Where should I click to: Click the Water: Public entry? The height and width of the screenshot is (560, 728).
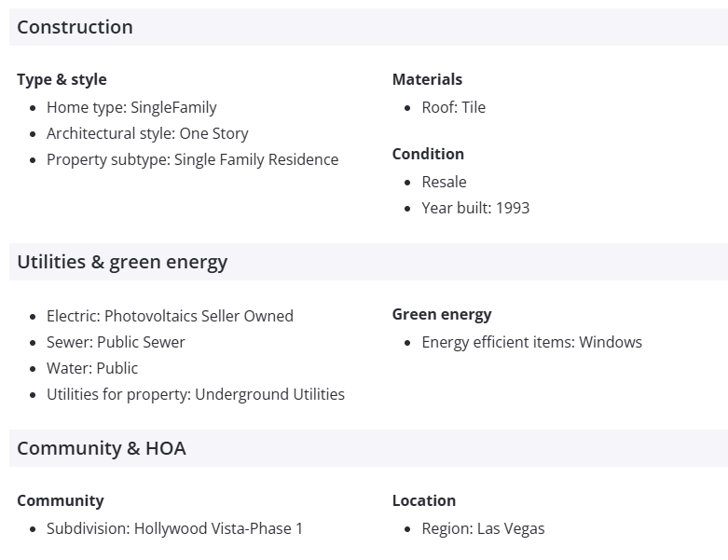click(x=92, y=368)
